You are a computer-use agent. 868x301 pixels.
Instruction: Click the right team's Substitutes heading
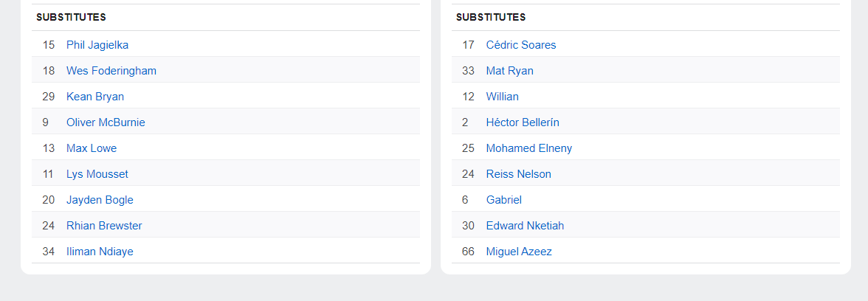[491, 17]
